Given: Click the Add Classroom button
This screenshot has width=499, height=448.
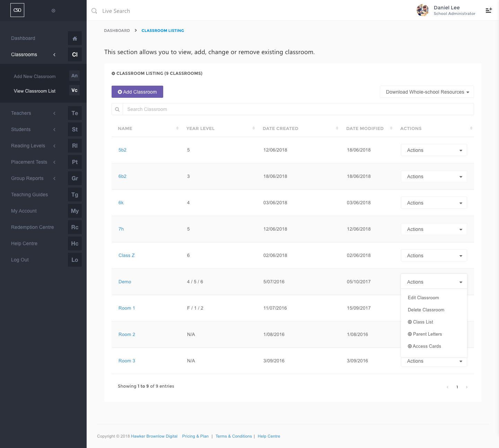Looking at the screenshot, I should [137, 92].
